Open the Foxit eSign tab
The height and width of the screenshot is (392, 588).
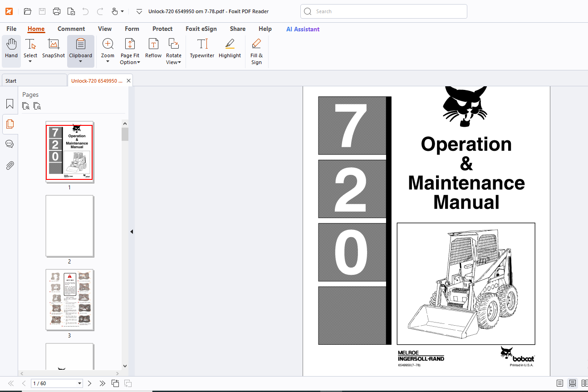tap(201, 29)
